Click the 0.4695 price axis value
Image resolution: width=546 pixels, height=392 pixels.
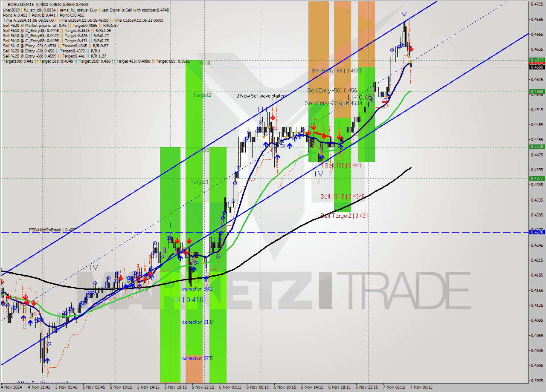tap(536, 19)
